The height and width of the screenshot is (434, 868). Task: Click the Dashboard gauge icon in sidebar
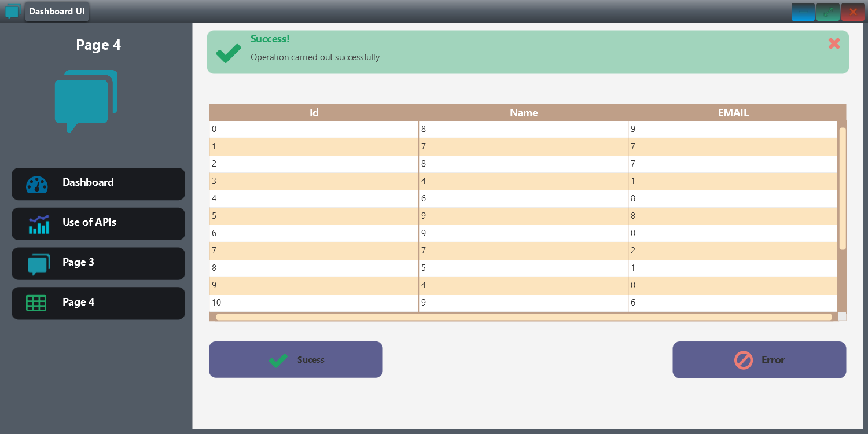click(x=37, y=184)
